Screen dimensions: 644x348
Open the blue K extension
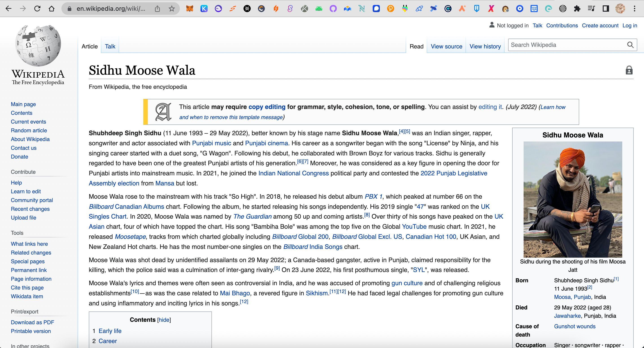tap(204, 9)
